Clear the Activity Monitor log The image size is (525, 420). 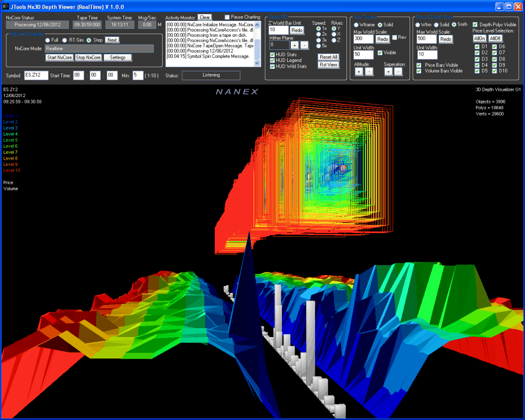click(x=204, y=16)
